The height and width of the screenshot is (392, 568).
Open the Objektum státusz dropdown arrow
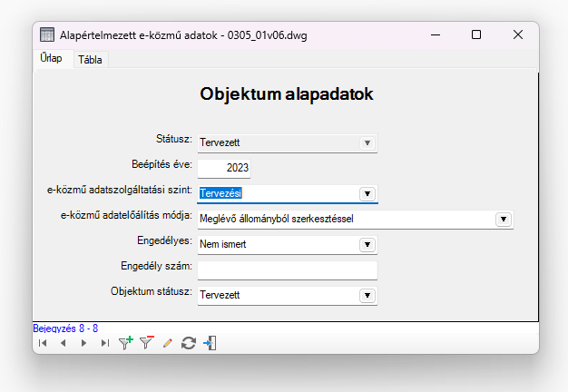coord(367,295)
